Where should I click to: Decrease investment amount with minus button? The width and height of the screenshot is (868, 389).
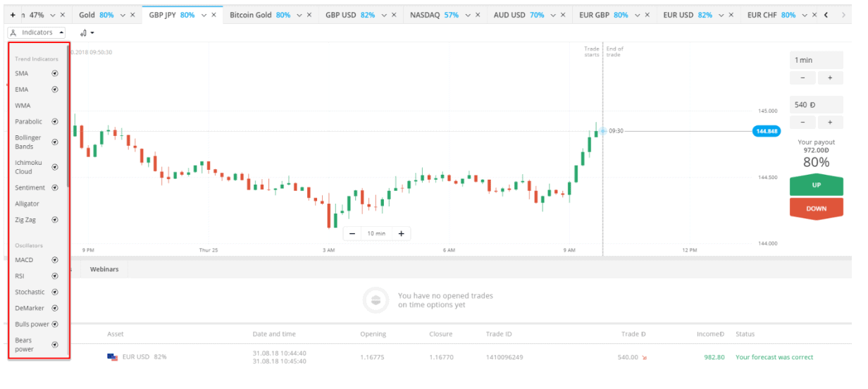tap(802, 122)
